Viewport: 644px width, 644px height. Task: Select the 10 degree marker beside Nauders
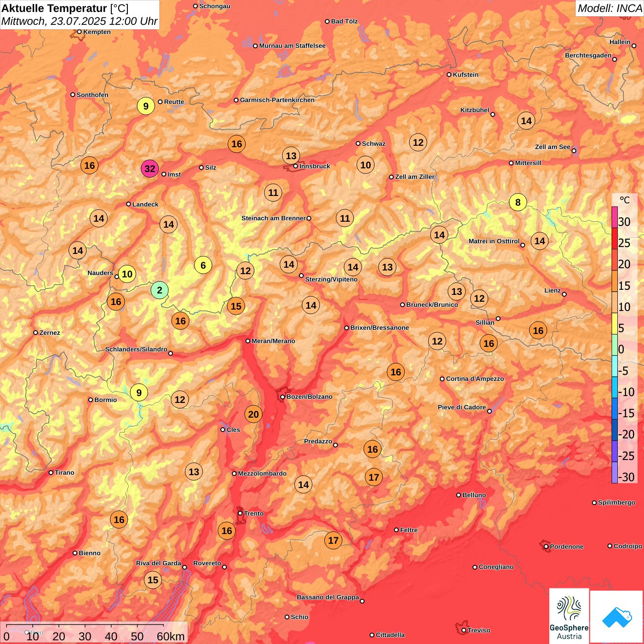pyautogui.click(x=127, y=274)
